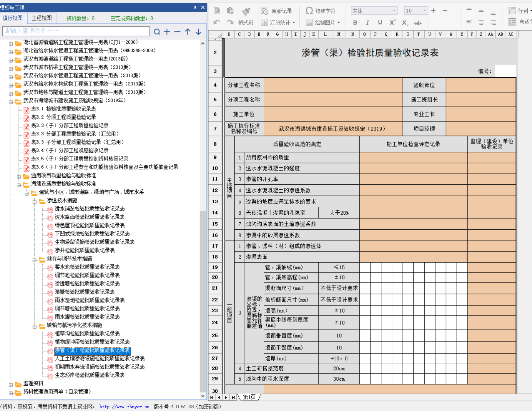Expand 监理资料 folder

(11, 384)
